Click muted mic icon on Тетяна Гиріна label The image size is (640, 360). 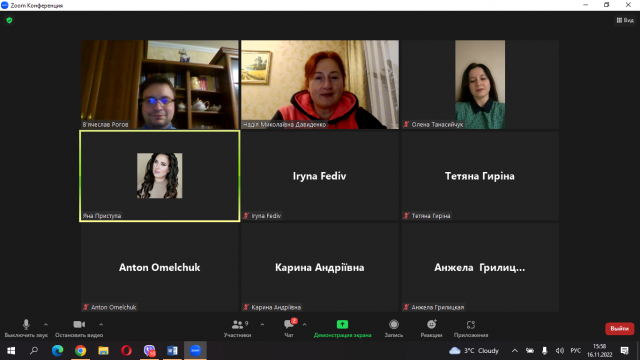(406, 216)
